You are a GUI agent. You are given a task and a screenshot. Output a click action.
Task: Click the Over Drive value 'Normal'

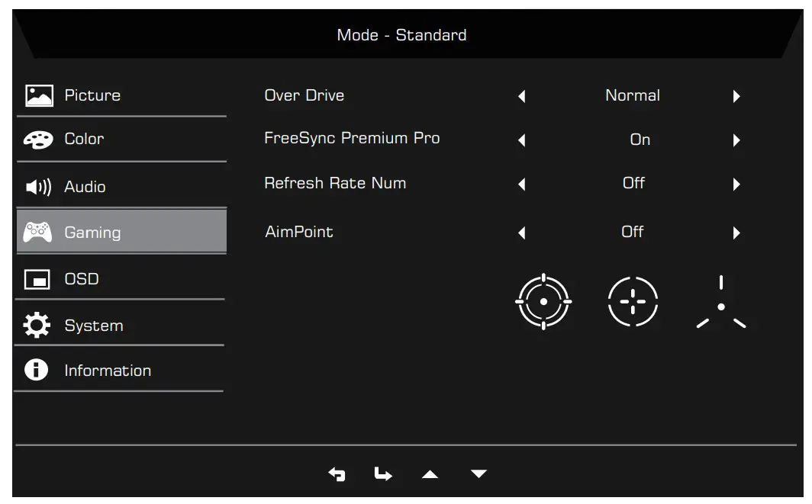[x=633, y=96]
